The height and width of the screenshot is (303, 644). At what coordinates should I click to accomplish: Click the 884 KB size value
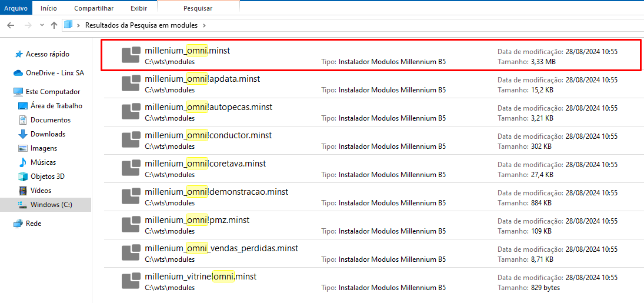pyautogui.click(x=541, y=203)
